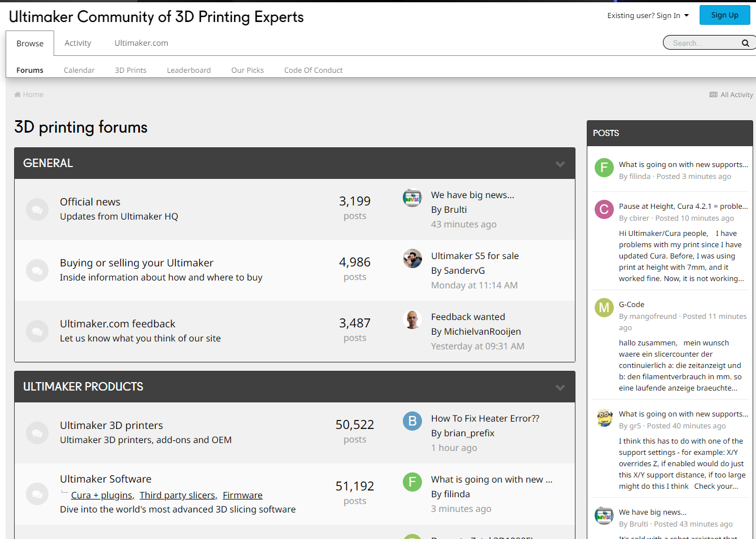Open Third party slicers subforum
Viewport: 756px width, 539px height.
178,495
